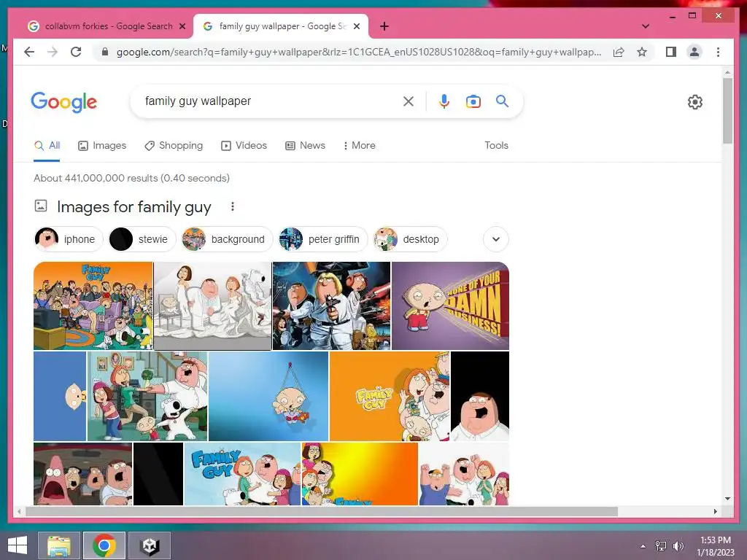Click scroll down arrow on scrollbar
The width and height of the screenshot is (747, 560).
pyautogui.click(x=727, y=499)
